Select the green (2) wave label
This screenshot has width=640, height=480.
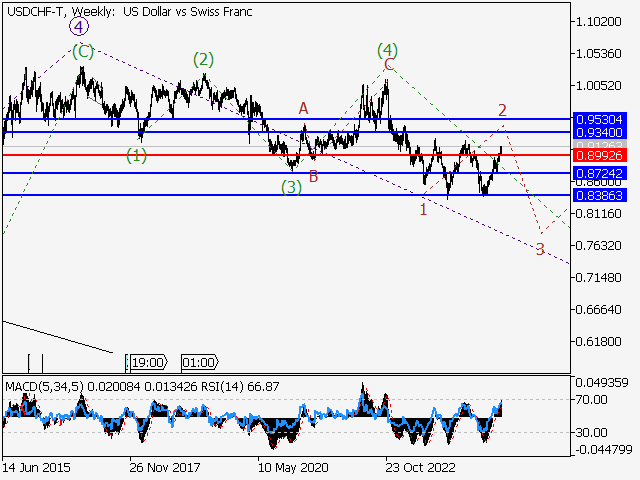[x=203, y=60]
